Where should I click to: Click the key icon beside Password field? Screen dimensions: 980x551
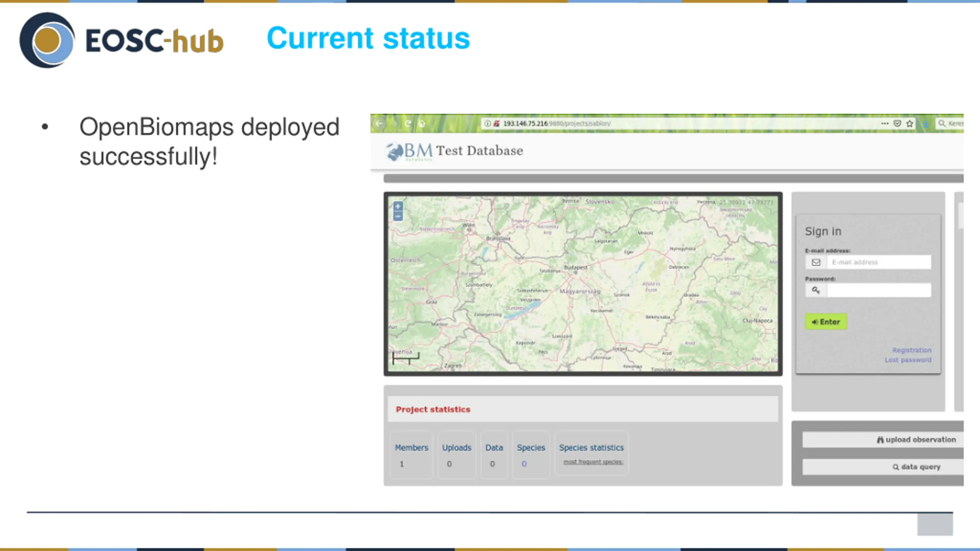tap(816, 290)
